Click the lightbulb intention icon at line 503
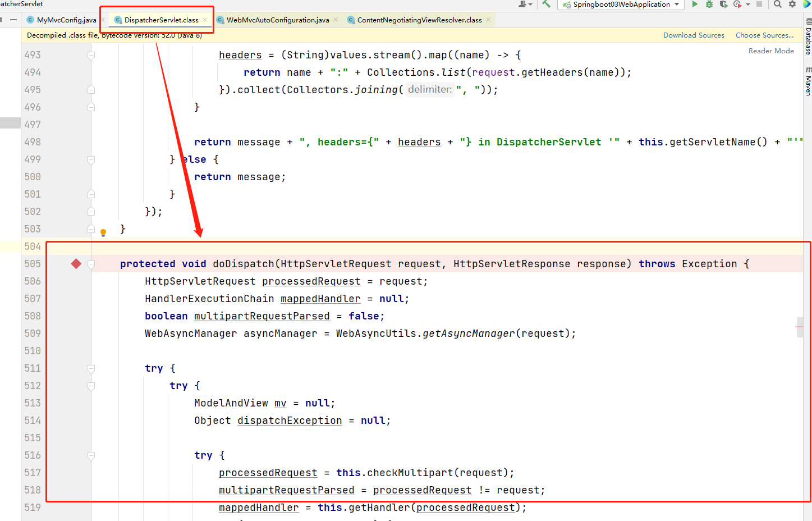The image size is (812, 521). [x=103, y=232]
